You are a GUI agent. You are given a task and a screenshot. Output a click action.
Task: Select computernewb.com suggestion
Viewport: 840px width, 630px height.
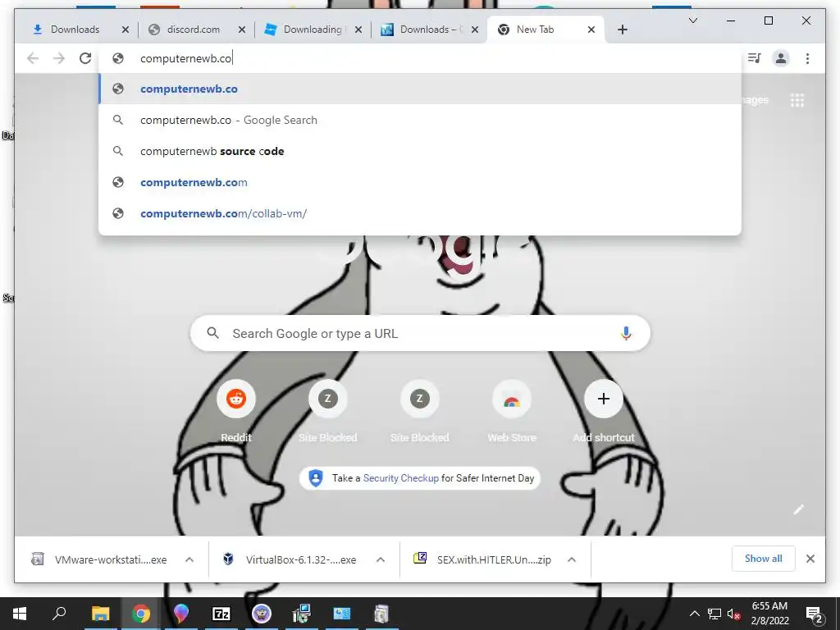(x=420, y=182)
